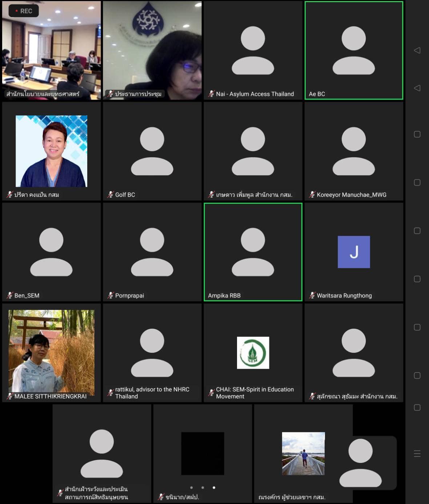
Task: Click muted mic icon beside Koreeyor Manuchae_MWG
Action: click(x=312, y=195)
